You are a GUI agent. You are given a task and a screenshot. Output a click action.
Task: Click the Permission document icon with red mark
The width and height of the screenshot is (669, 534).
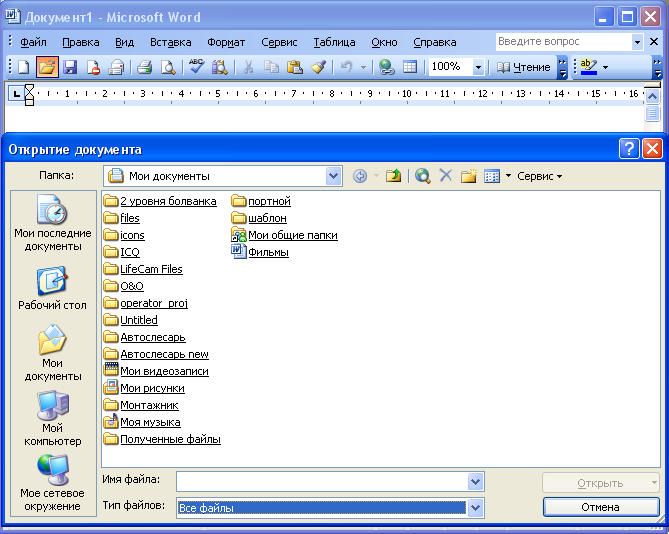click(93, 67)
